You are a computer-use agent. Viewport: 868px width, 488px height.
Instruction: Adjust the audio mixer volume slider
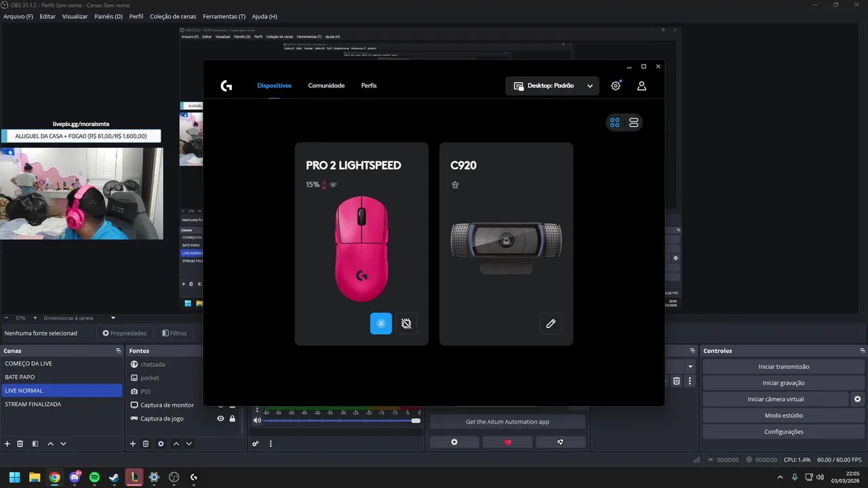click(x=342, y=421)
